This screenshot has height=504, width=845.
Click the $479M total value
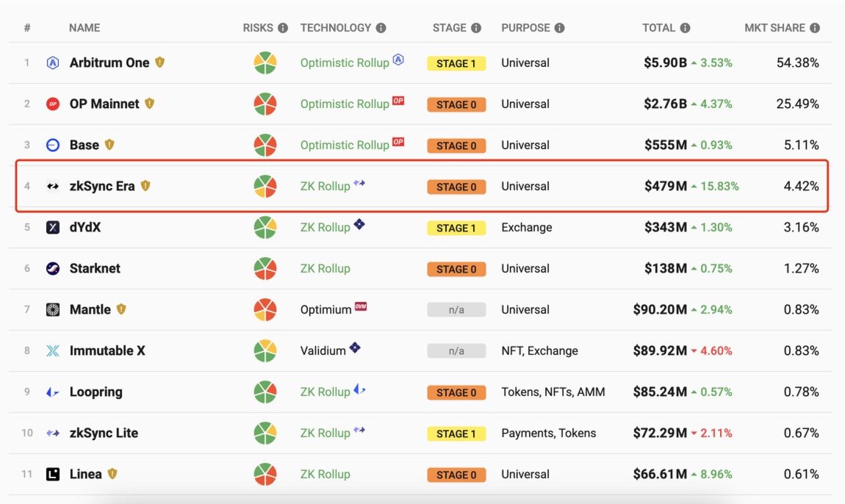(666, 187)
